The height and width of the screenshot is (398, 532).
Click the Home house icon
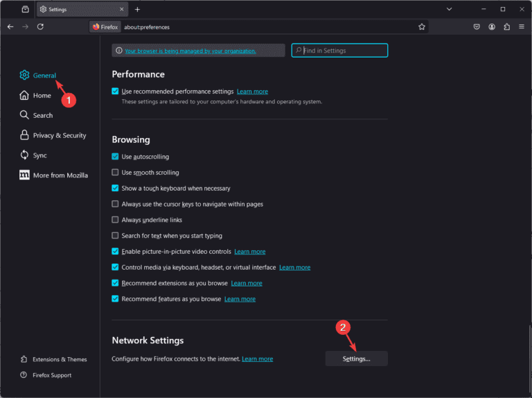click(x=24, y=96)
